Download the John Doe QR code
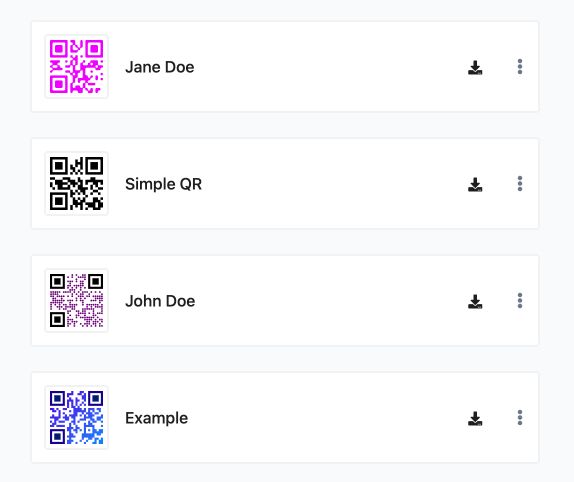Viewport: 574px width, 482px height. point(475,302)
